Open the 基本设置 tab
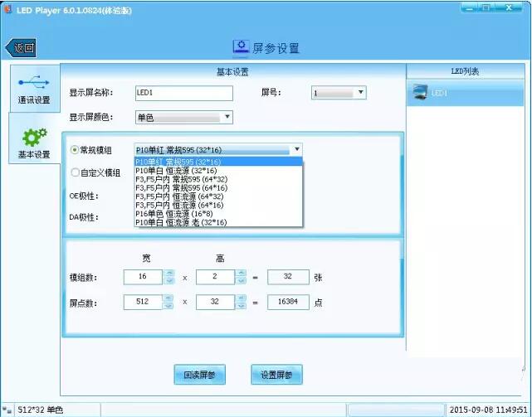This screenshot has width=532, height=417. pyautogui.click(x=34, y=139)
